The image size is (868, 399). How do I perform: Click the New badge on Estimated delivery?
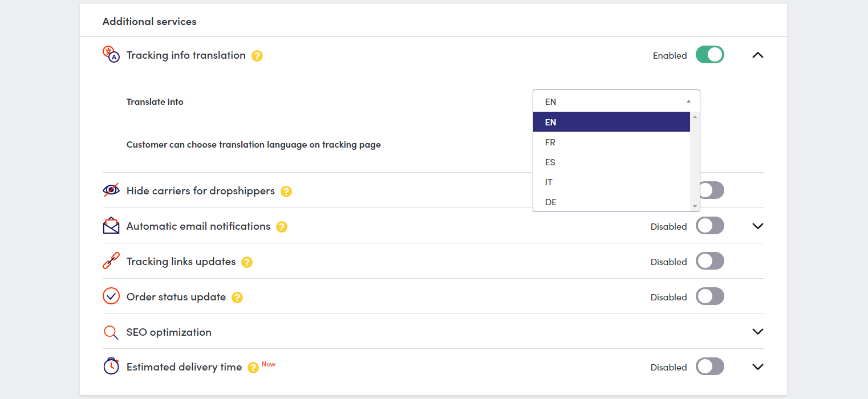[269, 364]
